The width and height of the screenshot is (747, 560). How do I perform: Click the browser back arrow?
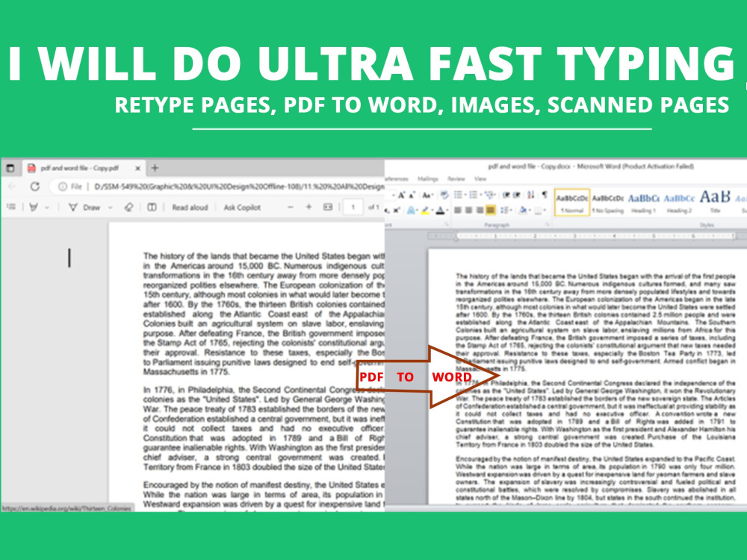click(x=13, y=186)
